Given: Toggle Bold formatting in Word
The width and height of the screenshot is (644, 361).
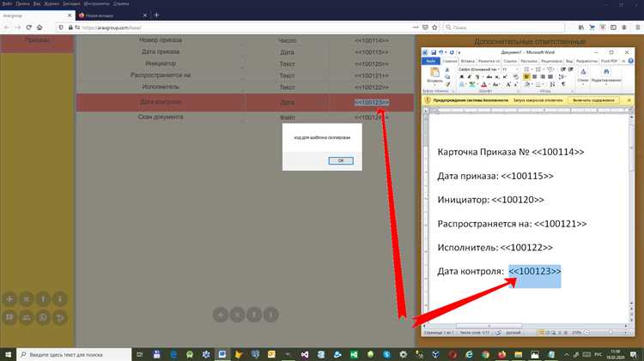Looking at the screenshot, I should tap(461, 76).
